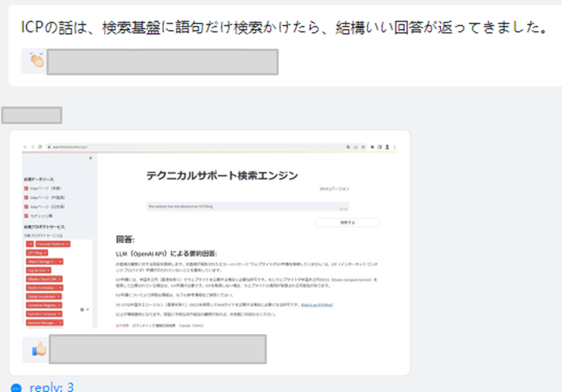Close the filter sidebar via the X icon
Image resolution: width=562 pixels, height=392 pixels.
(90, 159)
